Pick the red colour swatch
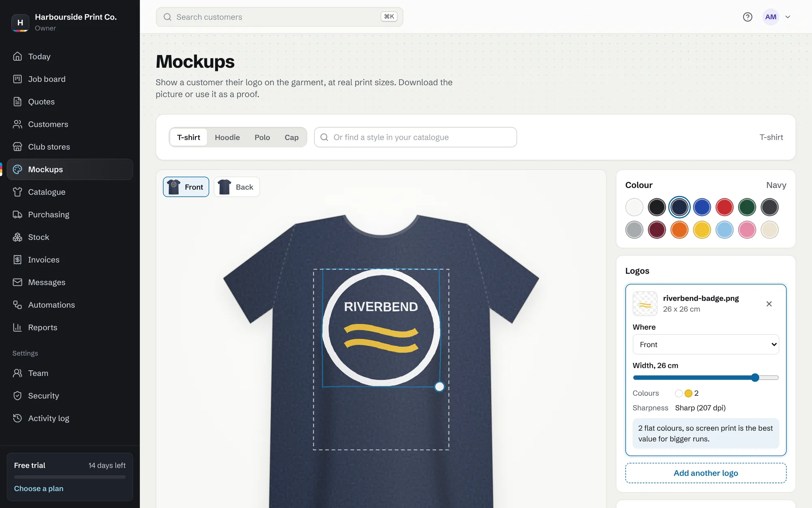812x508 pixels. coord(724,207)
